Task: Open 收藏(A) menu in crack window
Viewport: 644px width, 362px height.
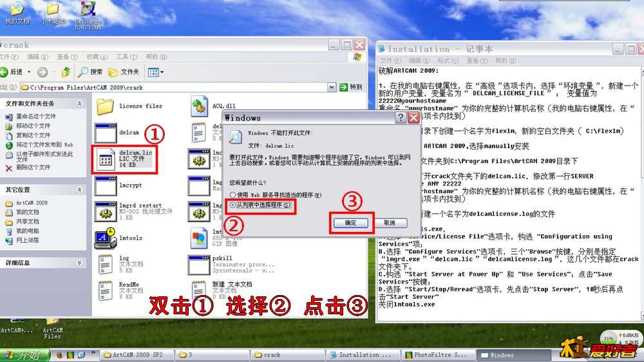Action: click(97, 57)
